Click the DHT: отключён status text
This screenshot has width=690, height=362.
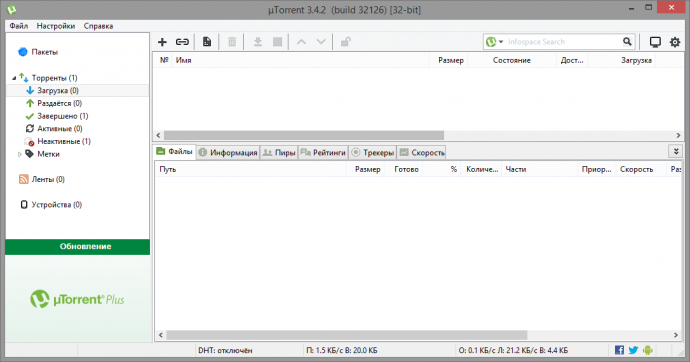[225, 351]
